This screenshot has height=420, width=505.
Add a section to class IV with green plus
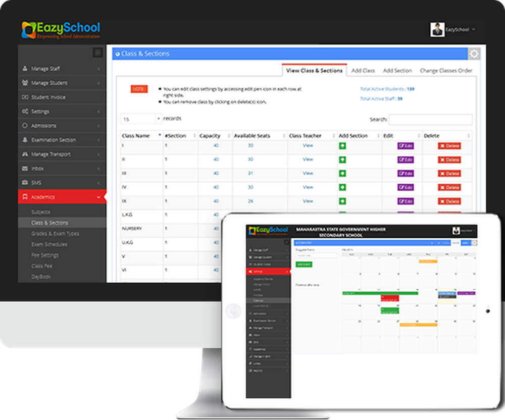tap(342, 187)
